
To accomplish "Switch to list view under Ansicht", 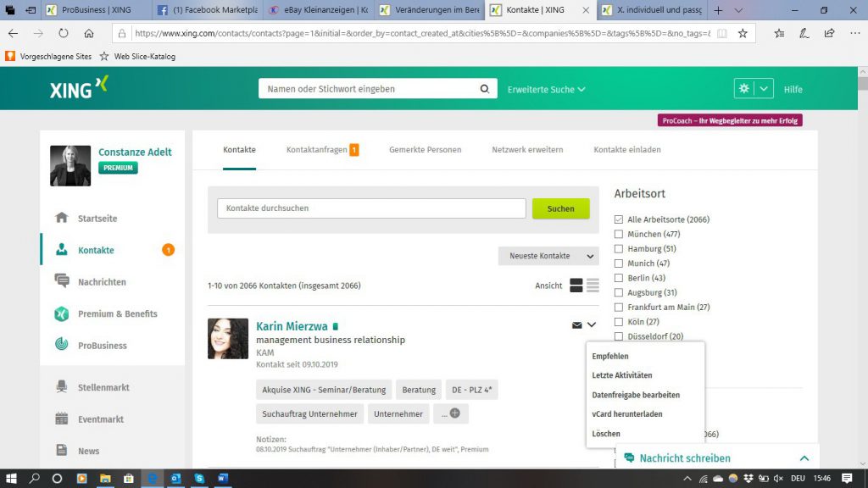I will click(x=593, y=286).
